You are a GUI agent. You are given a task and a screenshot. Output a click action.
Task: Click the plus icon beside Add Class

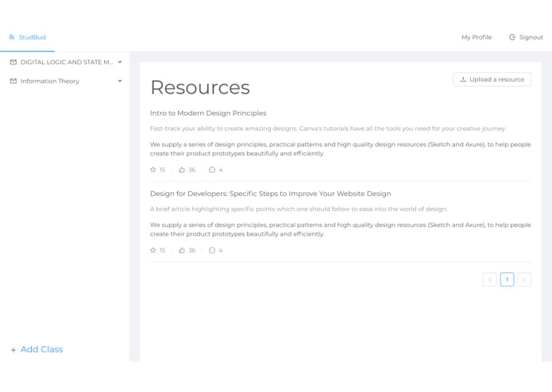click(x=13, y=350)
